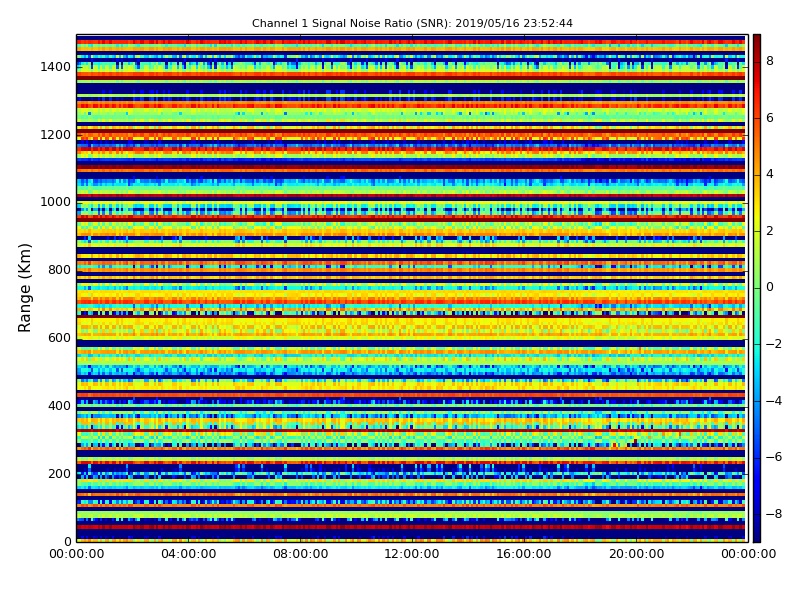Click the 600 range tick label
The image size is (800, 600).
(59, 338)
